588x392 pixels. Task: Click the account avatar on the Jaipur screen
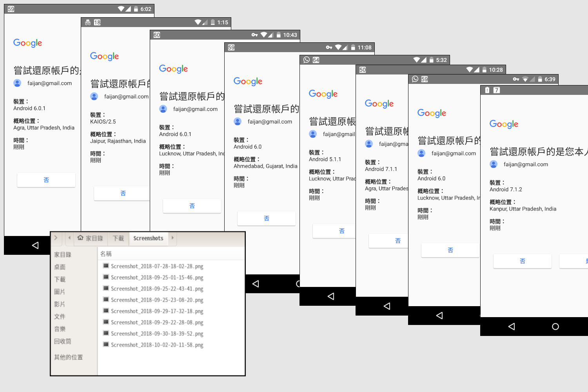[94, 96]
